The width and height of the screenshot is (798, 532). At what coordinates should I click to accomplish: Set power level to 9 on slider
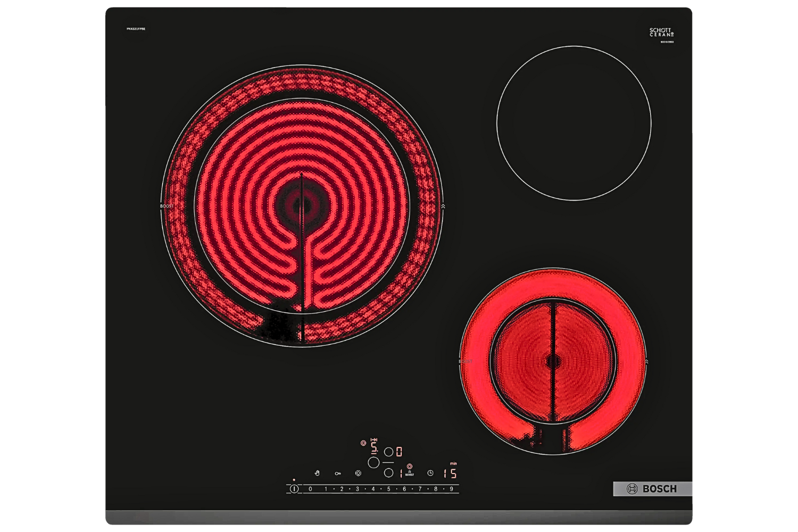click(452, 489)
